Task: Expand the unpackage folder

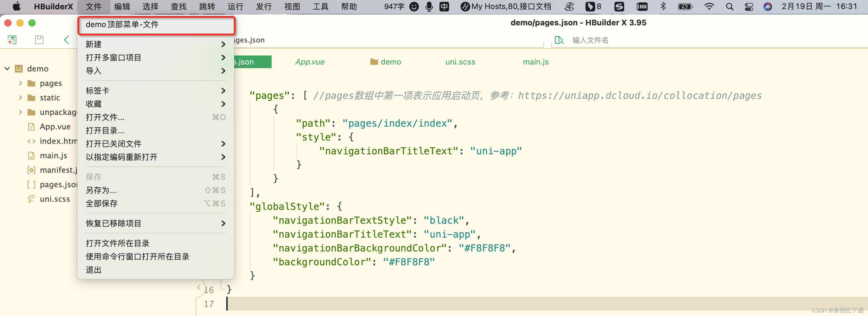Action: [20, 112]
